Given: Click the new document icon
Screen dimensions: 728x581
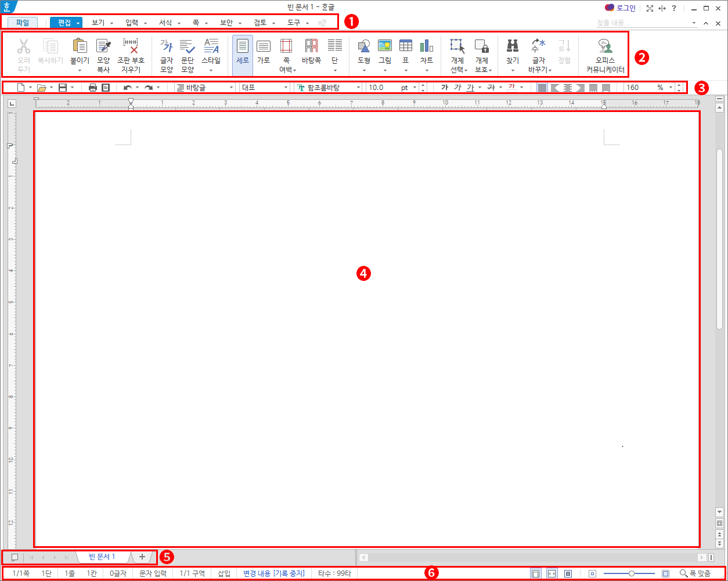Looking at the screenshot, I should click(21, 88).
